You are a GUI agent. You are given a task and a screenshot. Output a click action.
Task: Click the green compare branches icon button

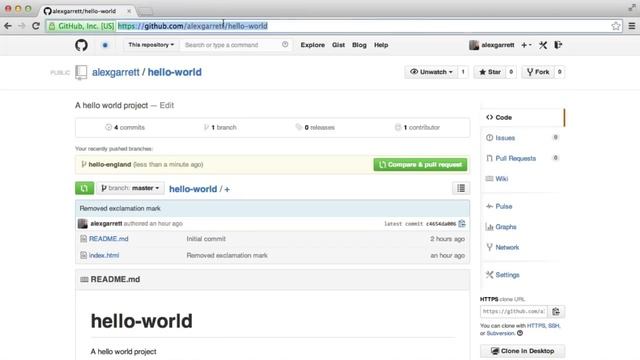click(x=84, y=188)
